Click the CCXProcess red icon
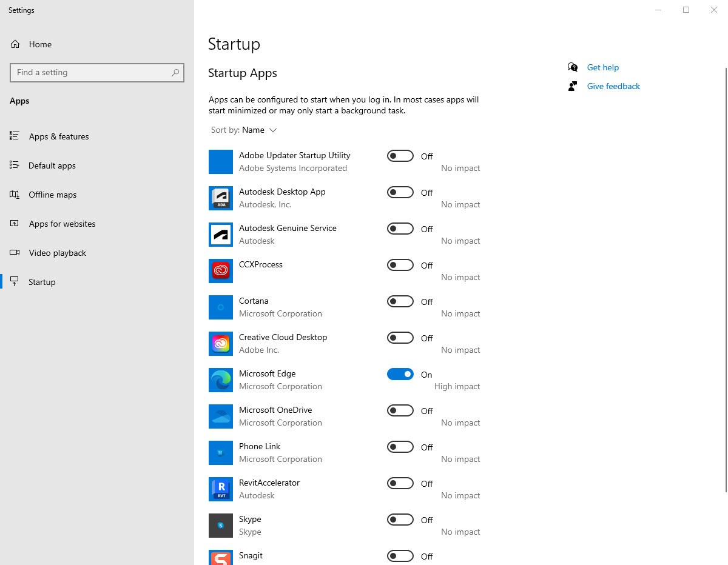Screen dimensions: 728x565 tap(221, 271)
